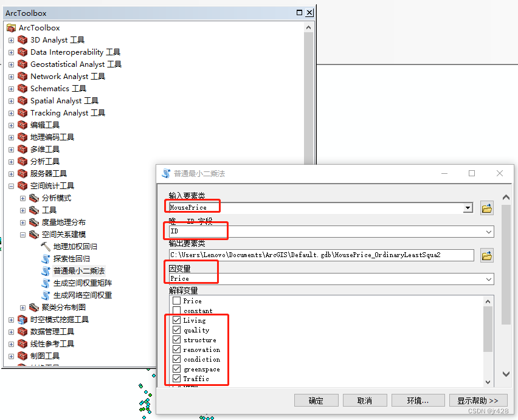Click the output feature class path field
This screenshot has height=420, width=518.
pos(321,255)
